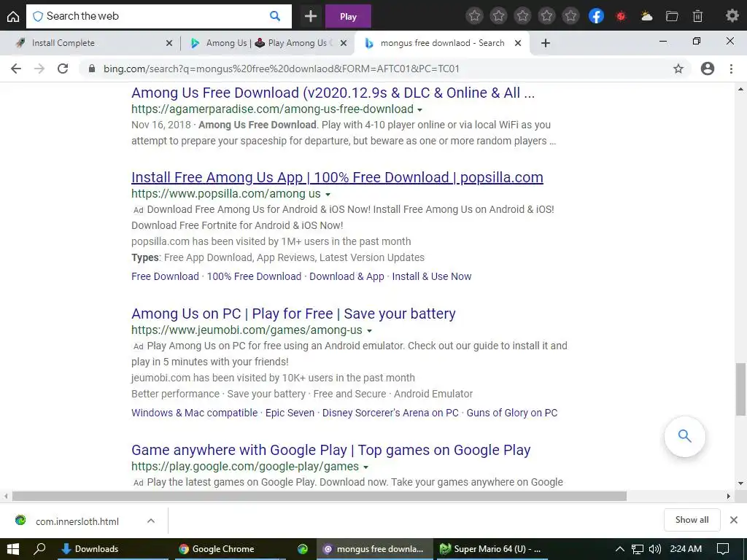The image size is (747, 560).
Task: Open the downloaded com.innersloth.html file
Action: click(x=76, y=521)
